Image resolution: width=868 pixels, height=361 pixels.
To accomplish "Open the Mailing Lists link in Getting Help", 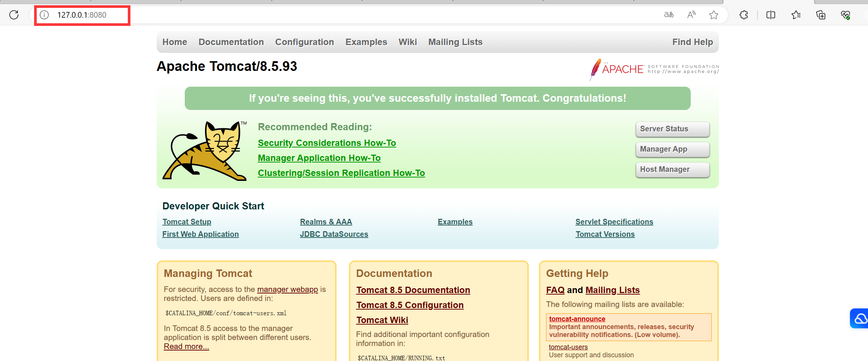I will click(x=612, y=290).
